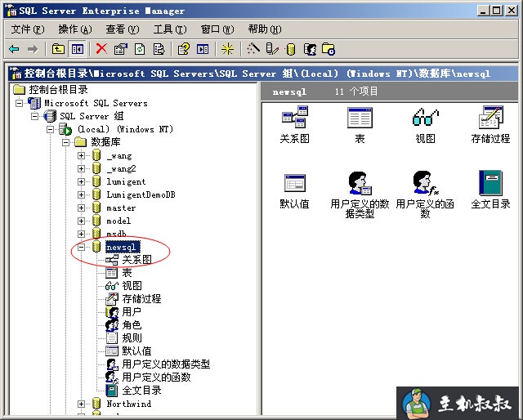
Task: Select 视图 tree node
Action: pos(132,286)
